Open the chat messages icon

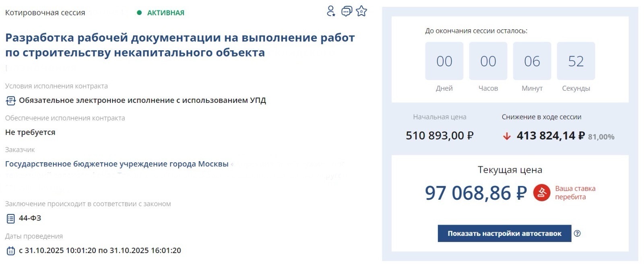click(346, 11)
